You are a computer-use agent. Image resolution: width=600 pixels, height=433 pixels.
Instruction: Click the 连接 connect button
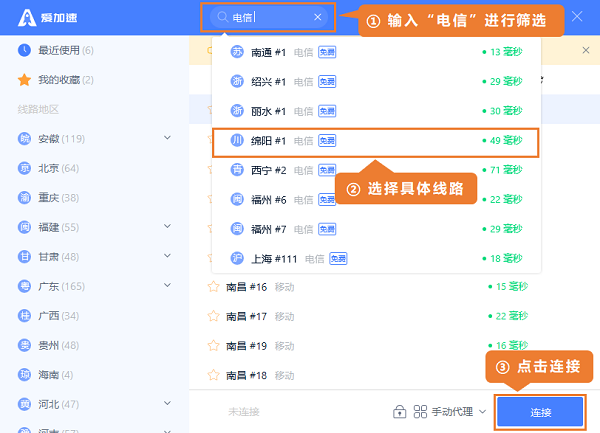tap(540, 411)
